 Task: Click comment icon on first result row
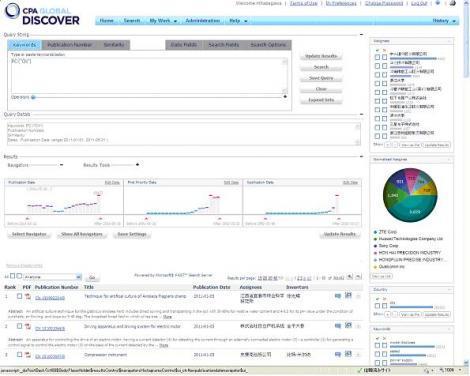(x=338, y=296)
